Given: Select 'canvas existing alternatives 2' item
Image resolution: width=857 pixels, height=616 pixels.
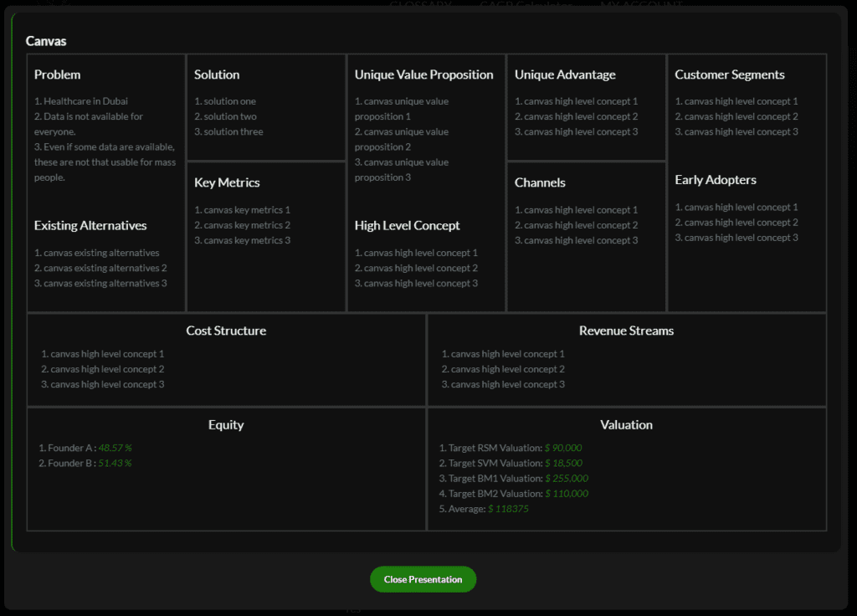Looking at the screenshot, I should coord(100,268).
